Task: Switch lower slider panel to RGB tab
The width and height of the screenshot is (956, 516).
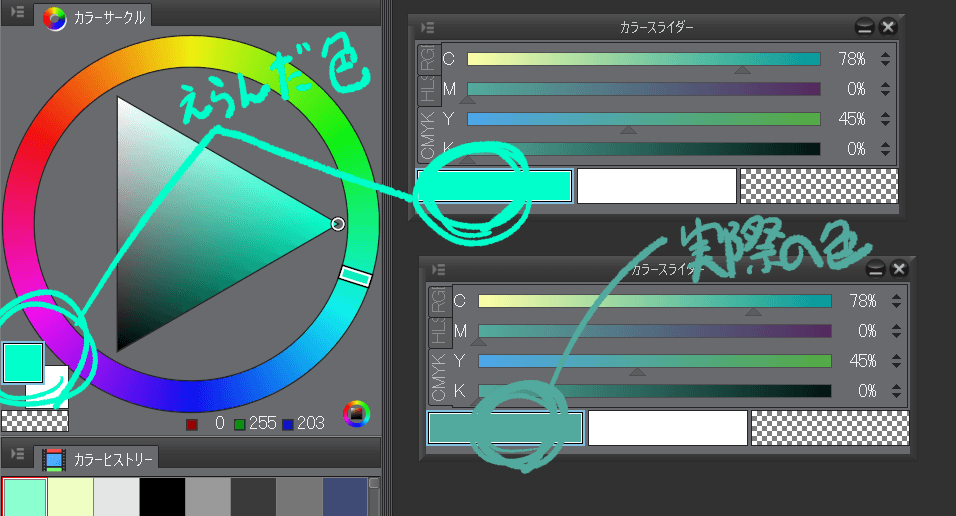Action: [x=439, y=301]
